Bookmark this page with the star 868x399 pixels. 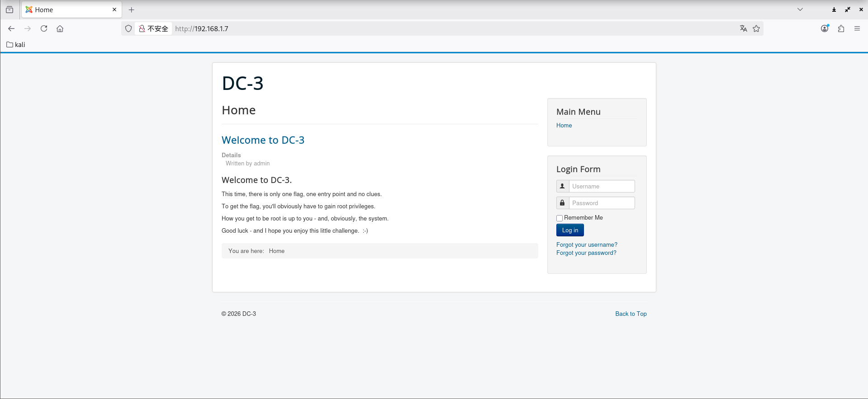coord(756,28)
